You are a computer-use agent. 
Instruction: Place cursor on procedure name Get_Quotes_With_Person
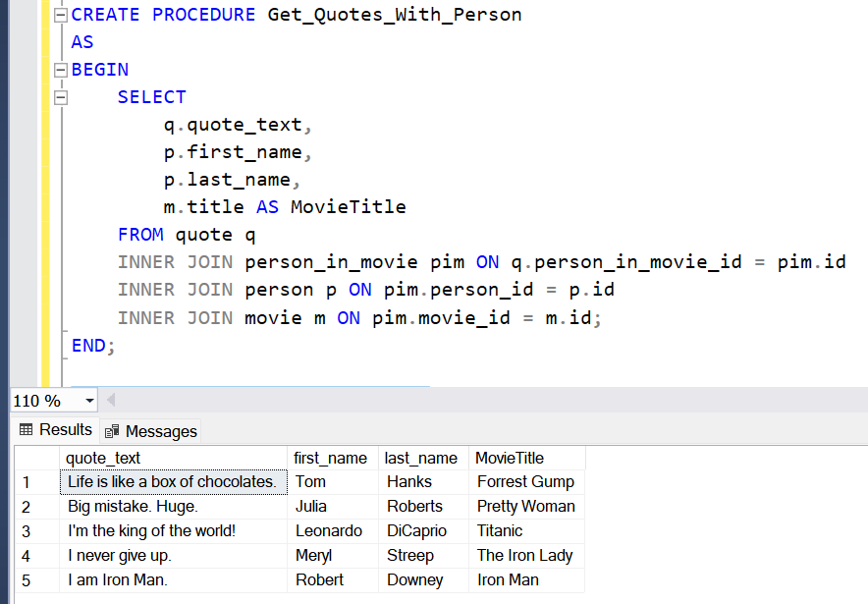coord(395,15)
